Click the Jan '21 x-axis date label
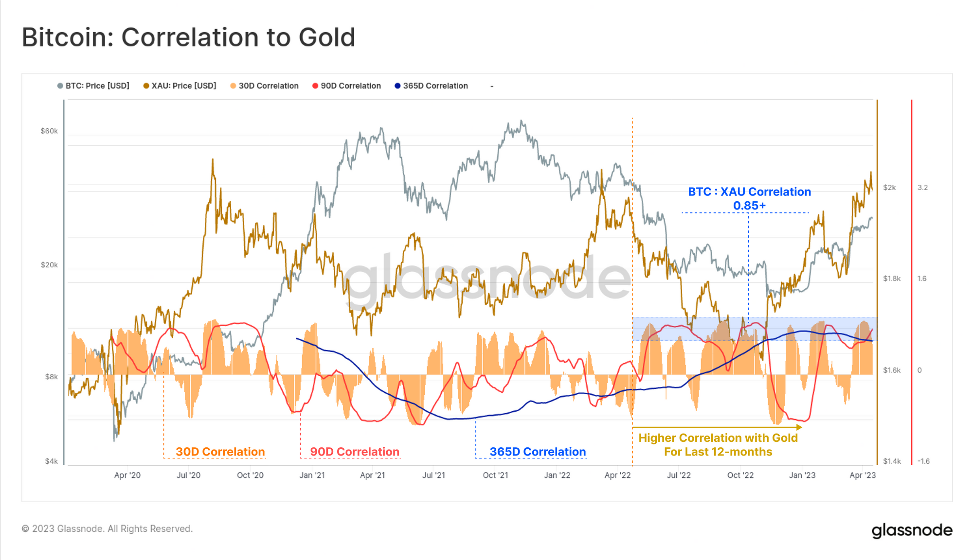 coord(312,475)
